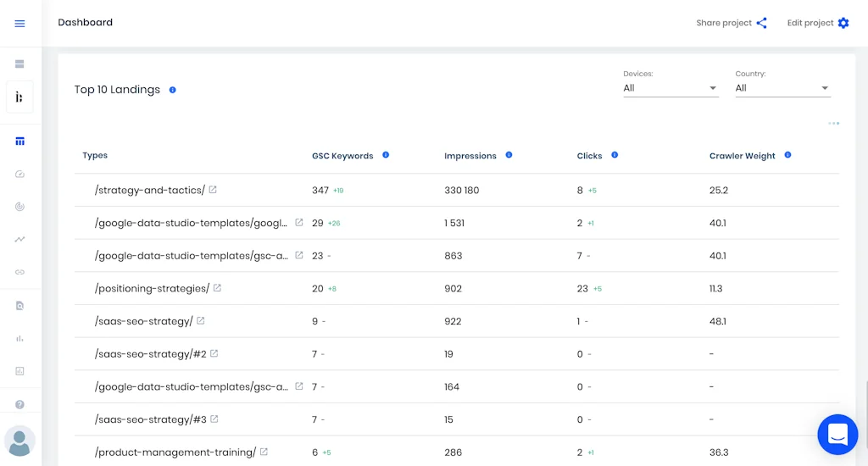Sort by the Impressions column header
This screenshot has width=868, height=466.
pos(470,156)
